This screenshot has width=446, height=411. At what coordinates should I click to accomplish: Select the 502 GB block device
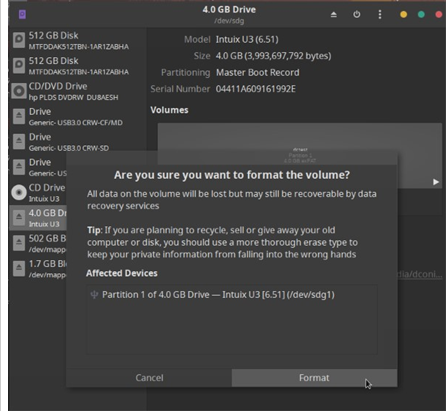[x=38, y=243]
